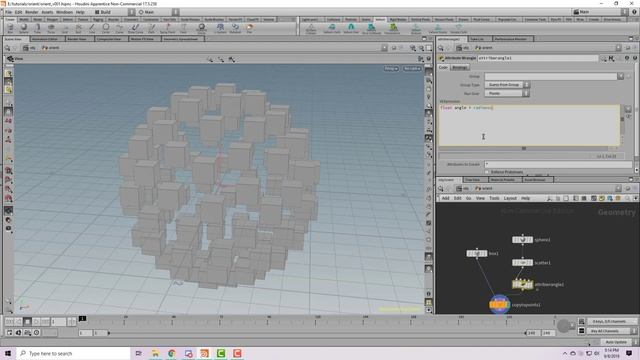Select the Grid shelf tool

(x=64, y=28)
